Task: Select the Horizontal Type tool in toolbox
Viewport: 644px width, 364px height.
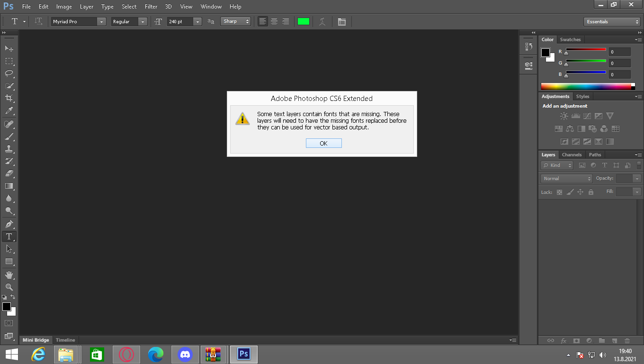Action: point(9,236)
